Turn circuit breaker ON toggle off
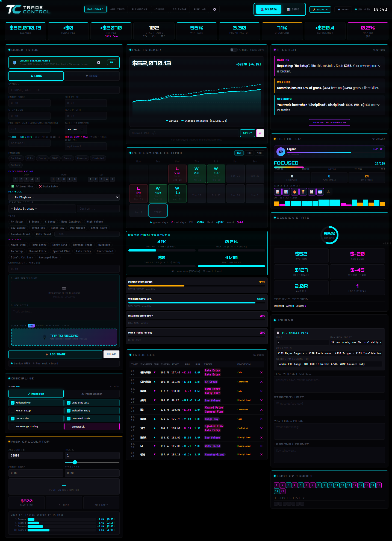 pyautogui.click(x=111, y=62)
